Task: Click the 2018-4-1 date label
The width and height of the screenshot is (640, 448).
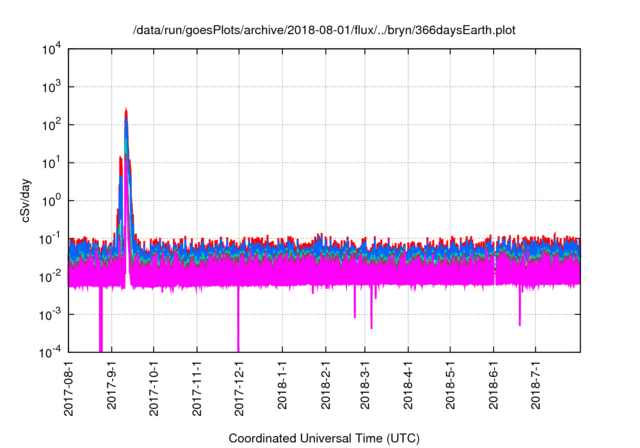Action: 408,385
